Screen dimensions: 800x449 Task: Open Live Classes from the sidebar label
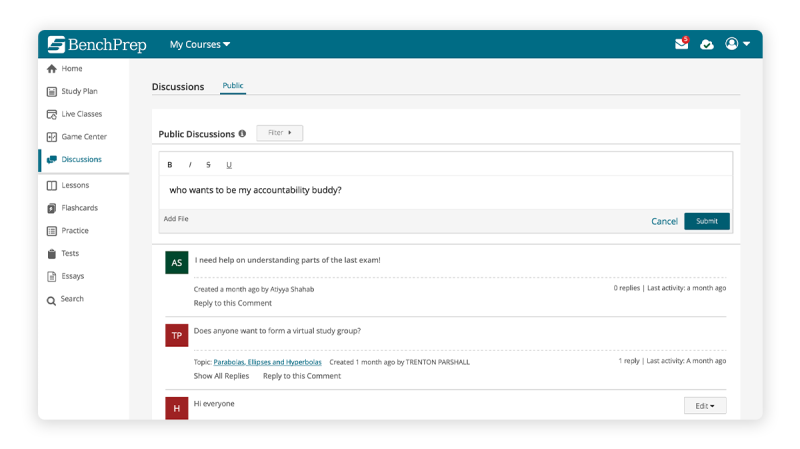(82, 114)
